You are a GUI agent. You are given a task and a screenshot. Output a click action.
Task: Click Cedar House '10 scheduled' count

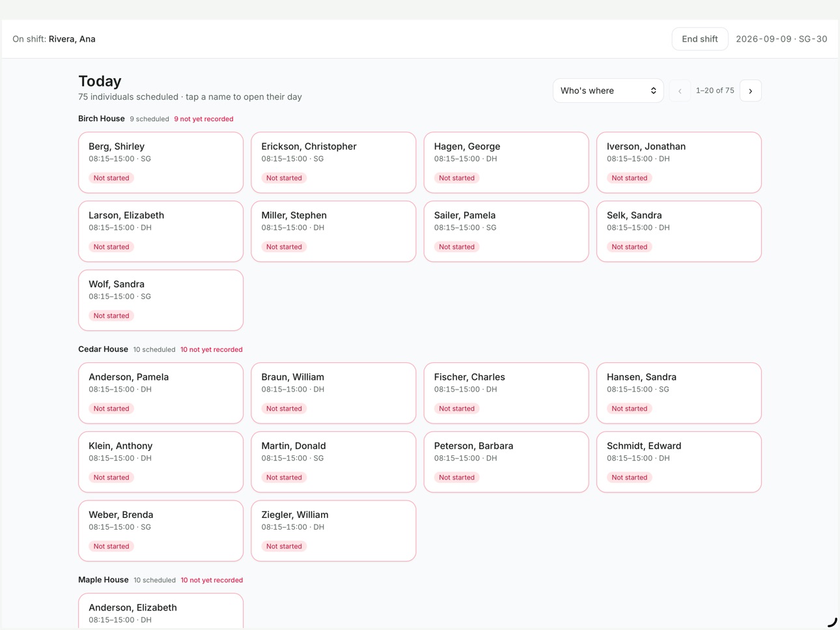click(154, 350)
